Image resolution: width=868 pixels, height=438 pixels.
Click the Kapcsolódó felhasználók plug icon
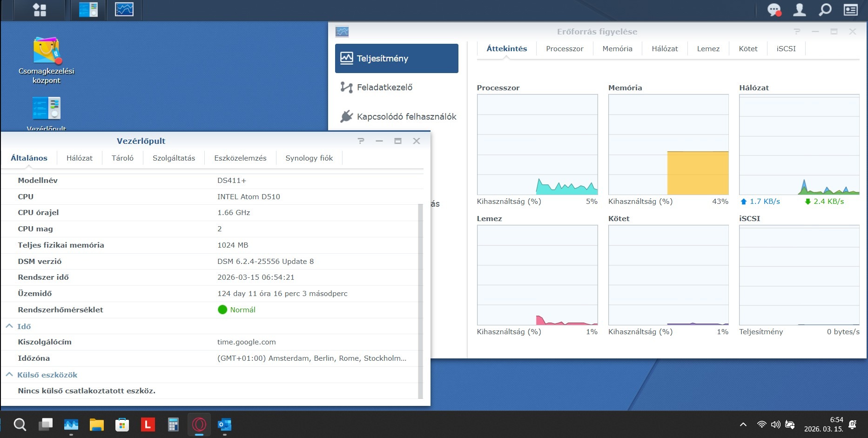347,116
